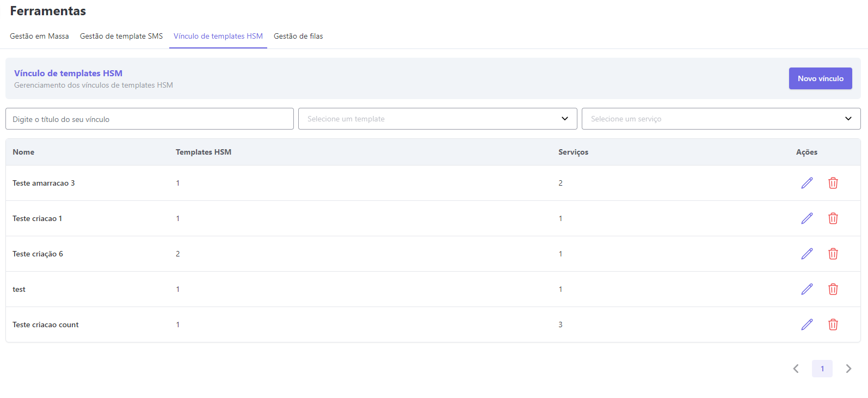Click the pencil icon for test row
Image resolution: width=868 pixels, height=398 pixels.
807,289
